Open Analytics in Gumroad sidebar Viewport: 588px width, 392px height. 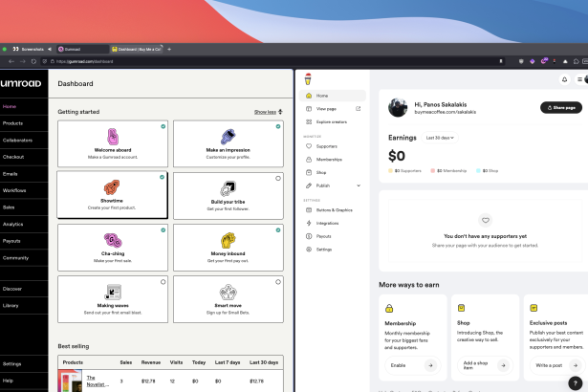click(13, 224)
